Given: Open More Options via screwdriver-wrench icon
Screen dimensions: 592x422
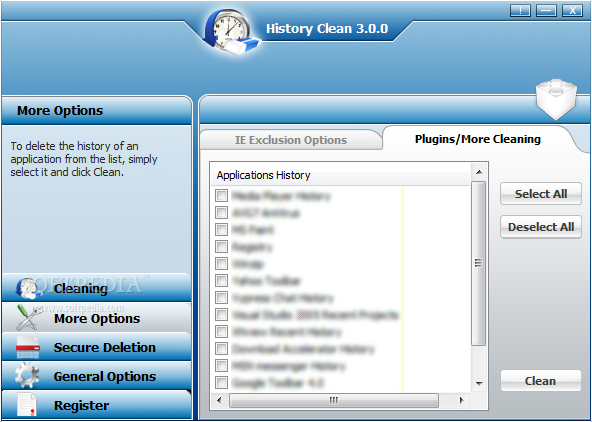Looking at the screenshot, I should (97, 318).
